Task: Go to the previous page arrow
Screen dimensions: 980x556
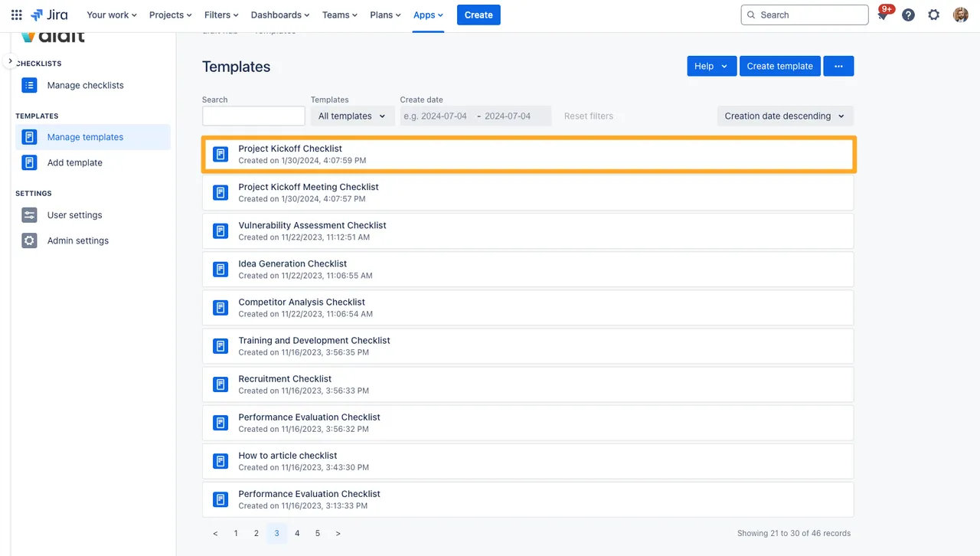Action: tap(215, 533)
